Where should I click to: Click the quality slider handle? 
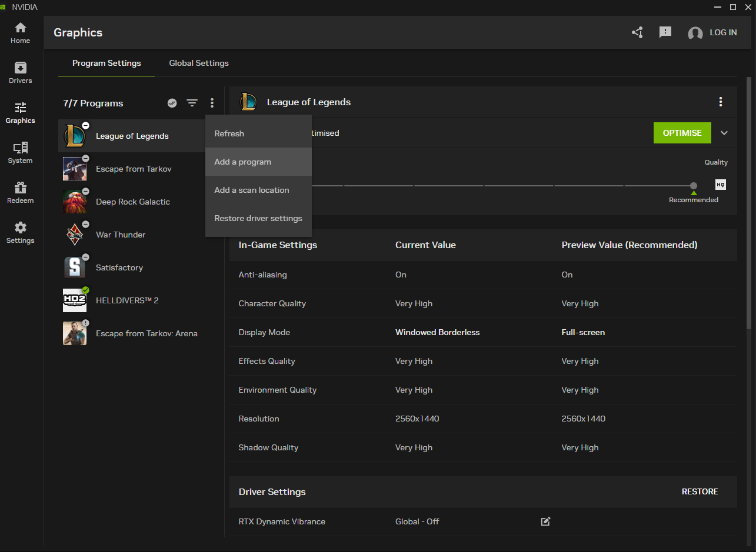694,186
